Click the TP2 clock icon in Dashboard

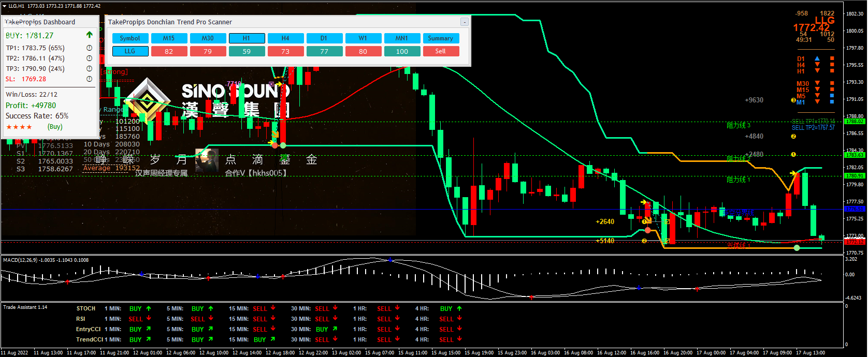tap(89, 58)
